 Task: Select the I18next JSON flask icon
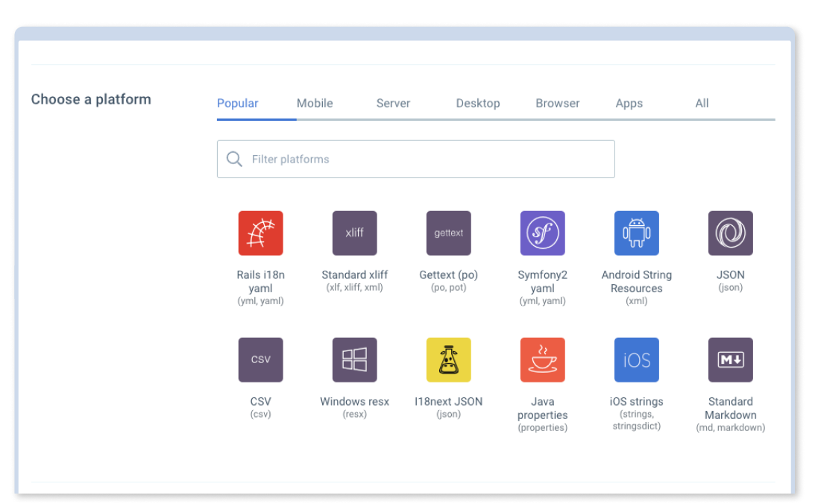pyautogui.click(x=449, y=360)
